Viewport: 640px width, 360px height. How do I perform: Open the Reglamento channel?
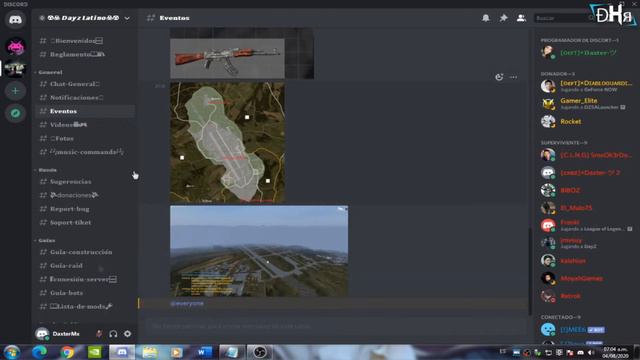(x=85, y=54)
